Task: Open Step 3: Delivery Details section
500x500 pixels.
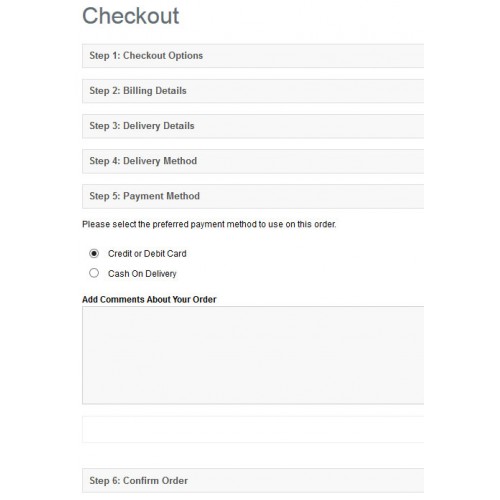Action: (253, 126)
